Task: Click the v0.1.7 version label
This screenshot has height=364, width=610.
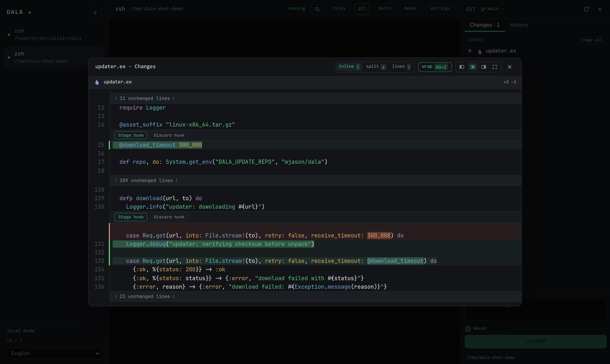Action: tap(14, 341)
